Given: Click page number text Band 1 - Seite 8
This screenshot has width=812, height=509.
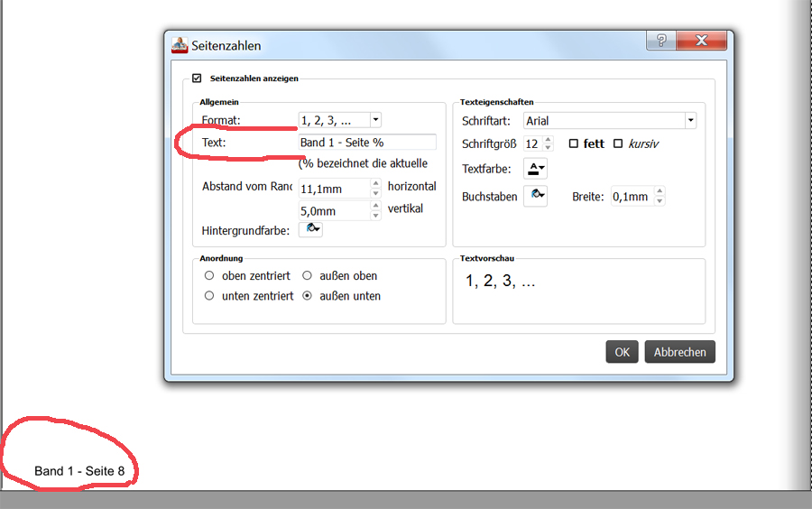Looking at the screenshot, I should point(79,471).
